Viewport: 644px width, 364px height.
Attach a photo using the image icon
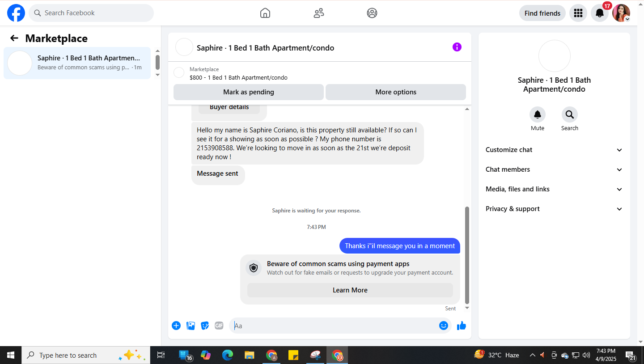click(191, 326)
